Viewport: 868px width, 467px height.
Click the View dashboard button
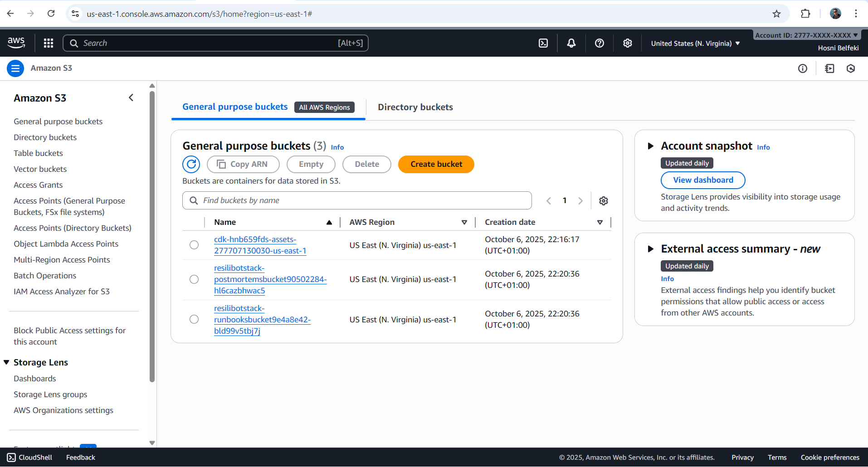703,180
